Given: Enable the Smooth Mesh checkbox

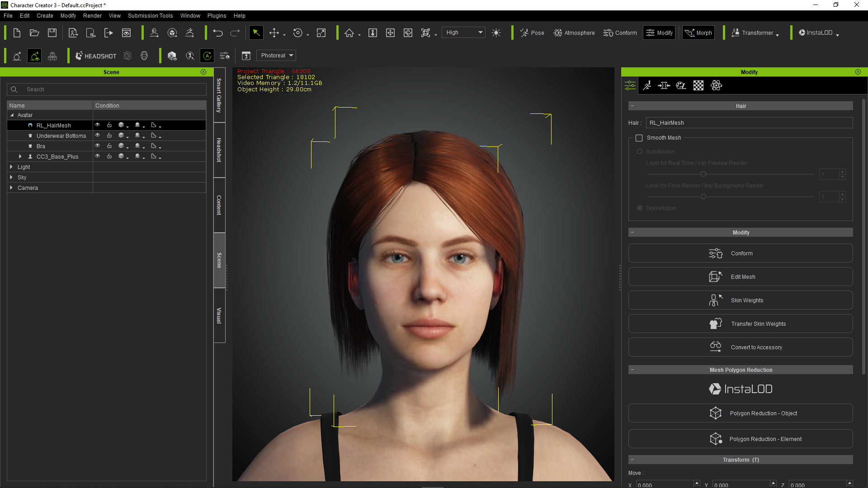Looking at the screenshot, I should click(639, 138).
